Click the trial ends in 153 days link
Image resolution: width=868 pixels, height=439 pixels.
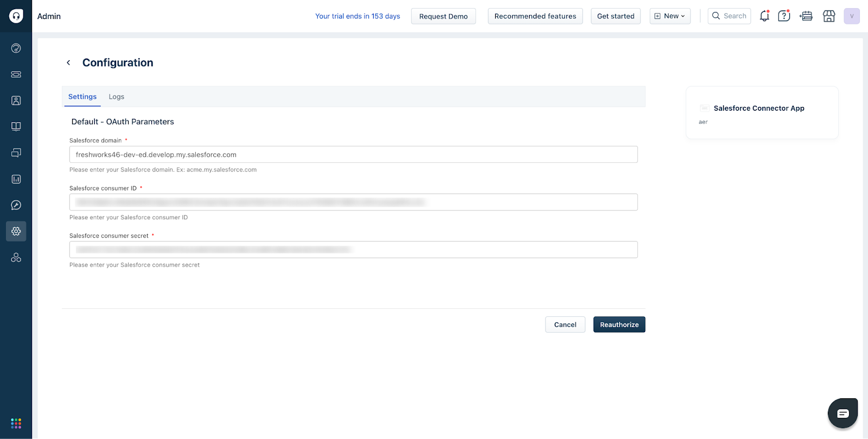358,16
